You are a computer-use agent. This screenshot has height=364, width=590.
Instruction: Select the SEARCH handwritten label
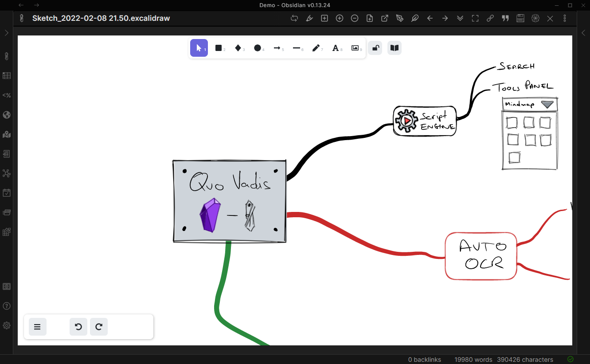click(x=516, y=67)
